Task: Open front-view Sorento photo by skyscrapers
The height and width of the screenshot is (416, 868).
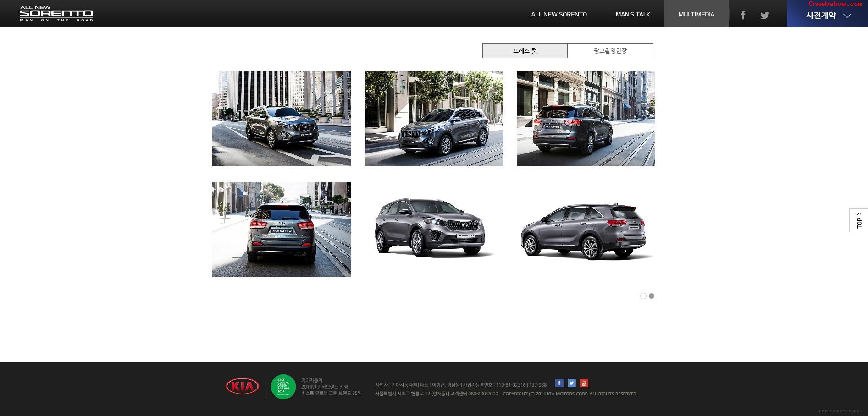Action: 282,119
